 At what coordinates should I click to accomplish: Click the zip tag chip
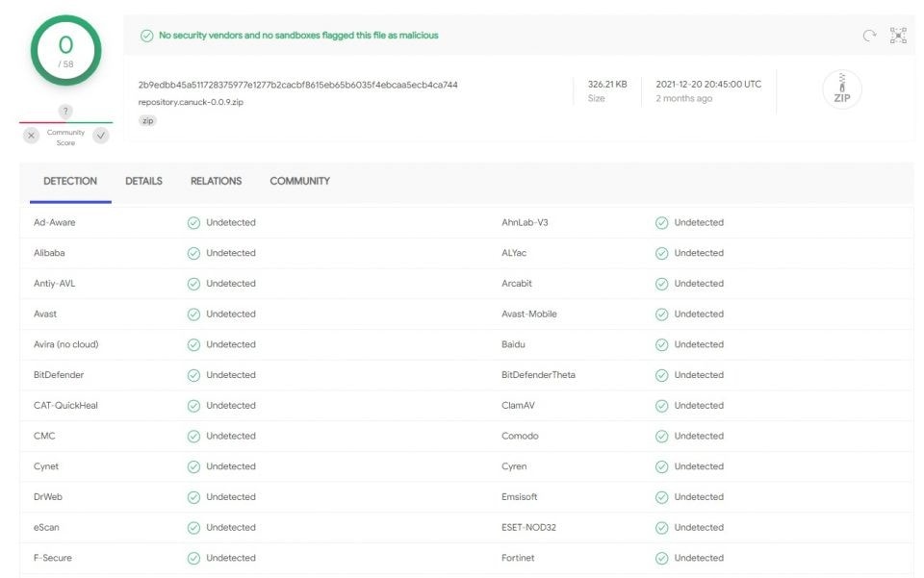[x=147, y=120]
